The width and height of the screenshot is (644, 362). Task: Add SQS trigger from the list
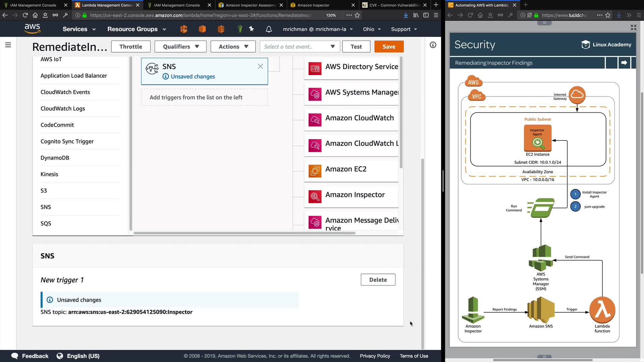point(46,224)
